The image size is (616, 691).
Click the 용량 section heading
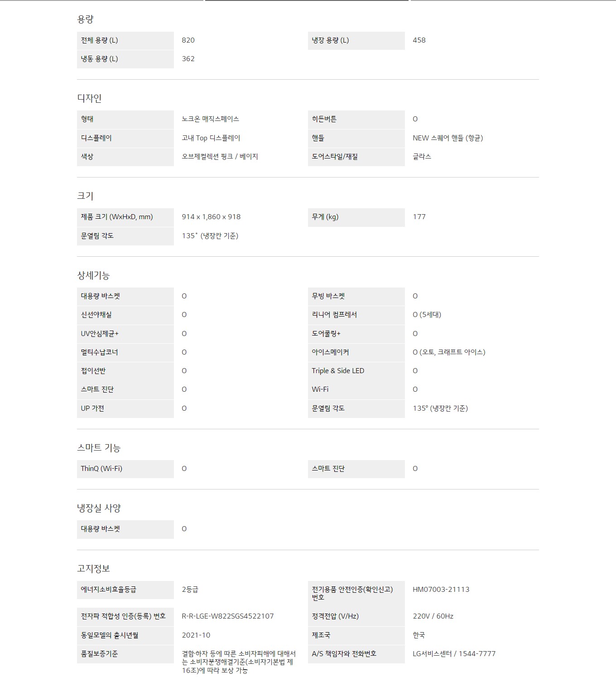coord(85,19)
